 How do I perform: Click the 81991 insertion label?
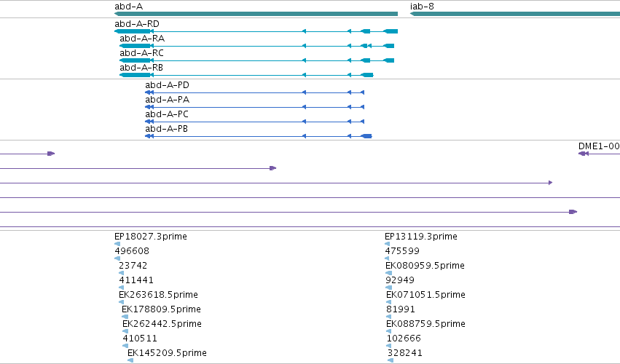pyautogui.click(x=401, y=309)
